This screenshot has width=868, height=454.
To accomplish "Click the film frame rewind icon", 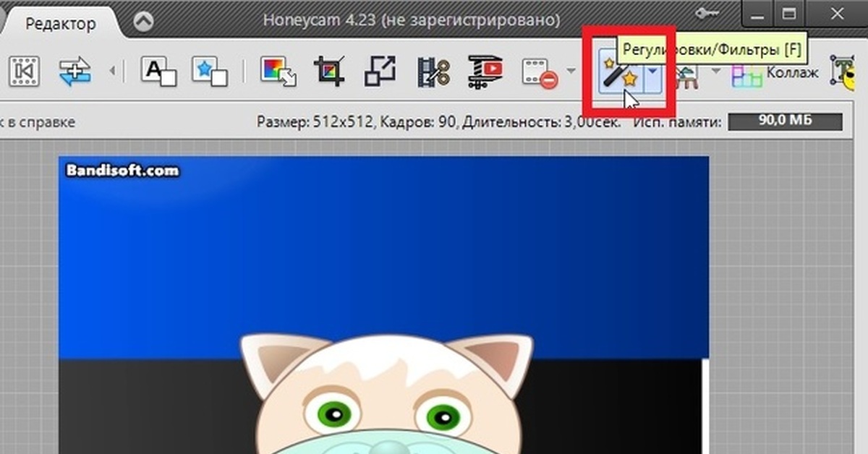I will [24, 71].
